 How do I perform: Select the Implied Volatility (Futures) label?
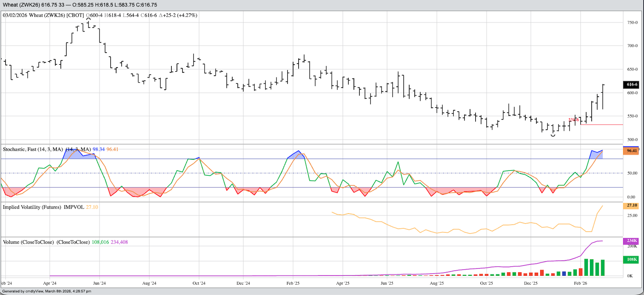coord(32,207)
